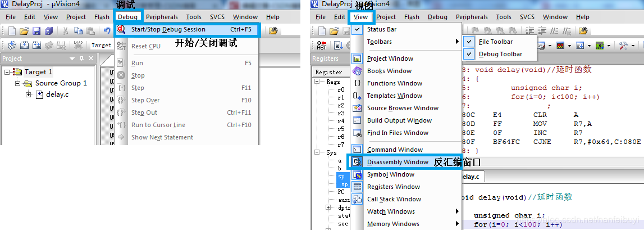Close the Project panel
Screen dimensions: 644x230
point(91,58)
